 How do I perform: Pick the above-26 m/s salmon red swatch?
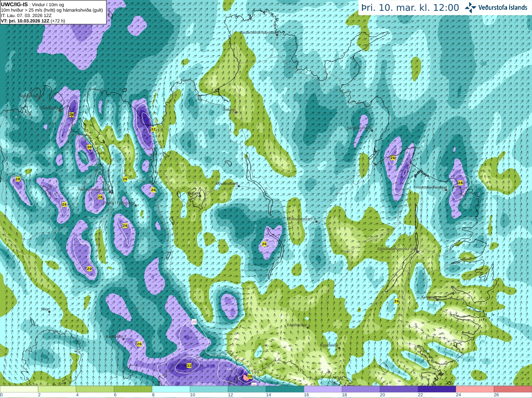tap(513, 389)
